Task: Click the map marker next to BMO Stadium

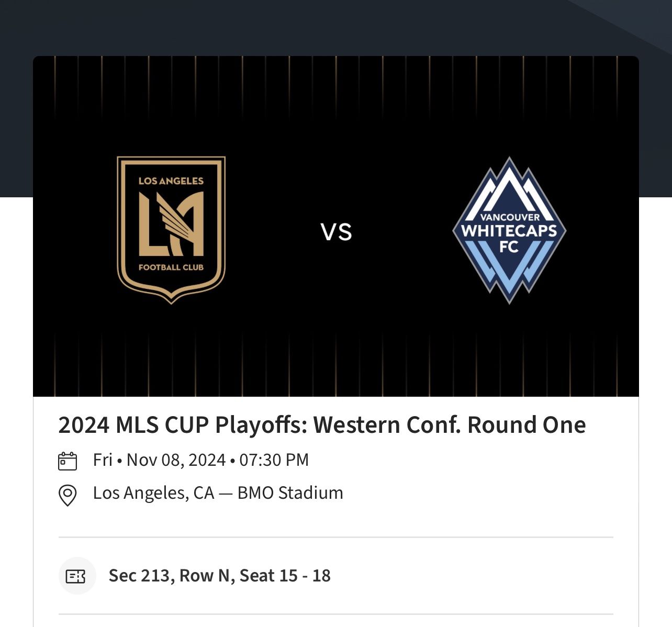Action: pyautogui.click(x=67, y=492)
